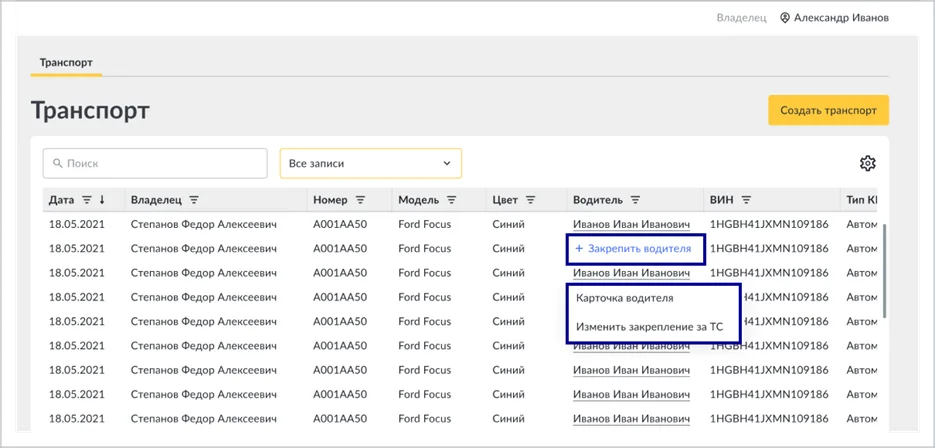The height and width of the screenshot is (448, 935).
Task: Click the Закрепить водителя link
Action: click(x=633, y=249)
